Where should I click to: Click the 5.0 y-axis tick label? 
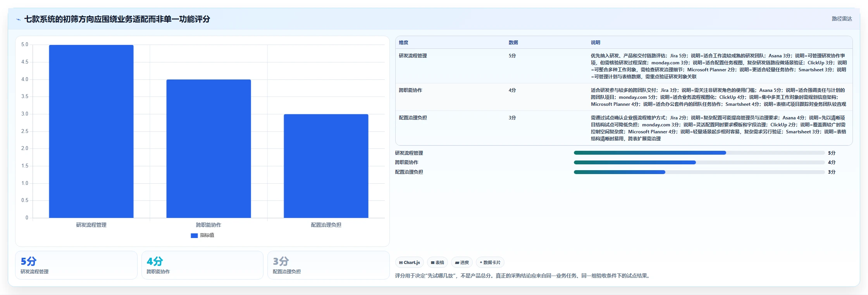[25, 45]
